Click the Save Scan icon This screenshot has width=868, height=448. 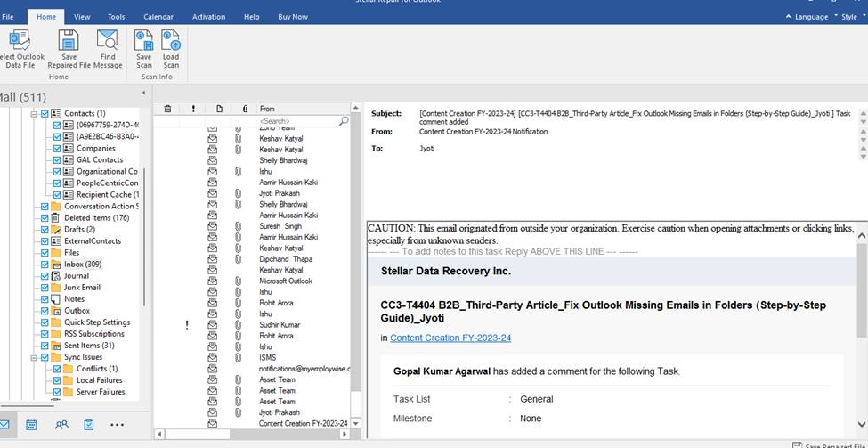144,40
